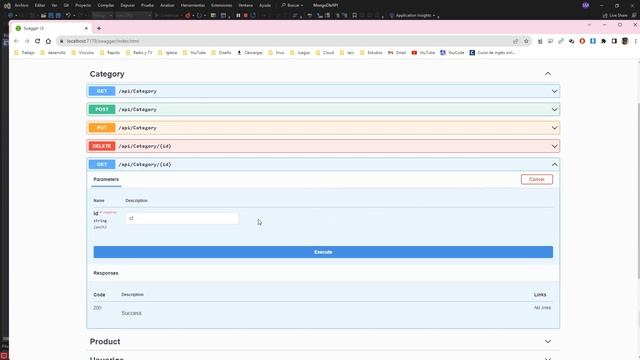Image resolution: width=640 pixels, height=360 pixels.
Task: Click the 'Success' response description
Action: 131,313
